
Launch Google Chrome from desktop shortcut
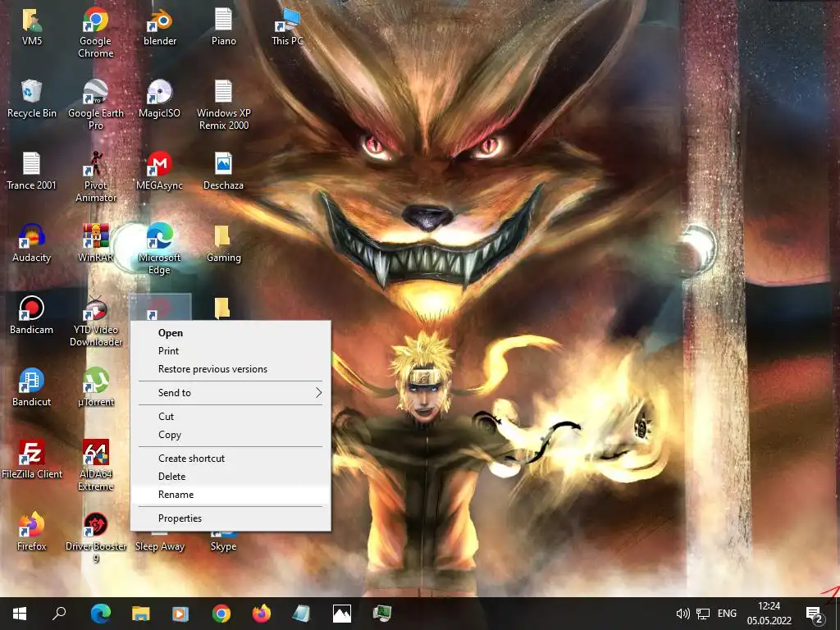(95, 33)
